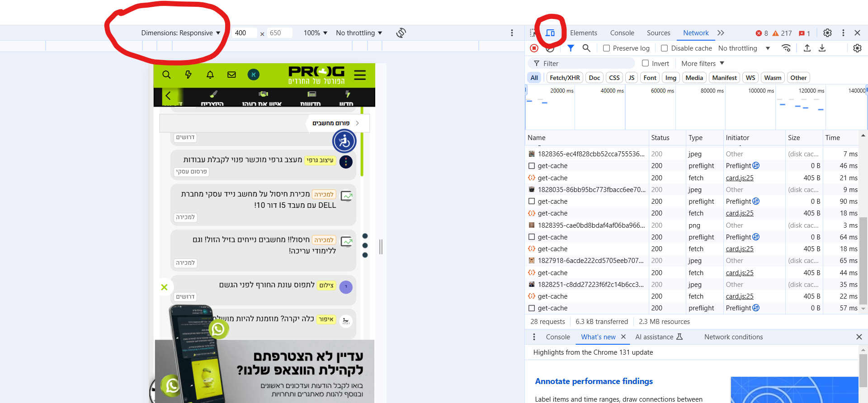The width and height of the screenshot is (868, 403).
Task: Open the drawer kebab menu beside Console
Action: (x=534, y=337)
